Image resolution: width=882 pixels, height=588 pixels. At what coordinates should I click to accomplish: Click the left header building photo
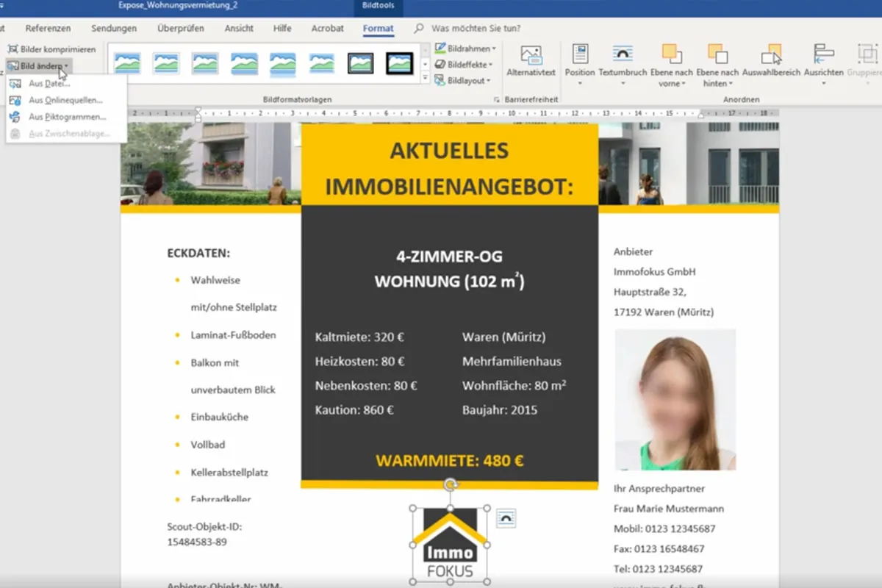pos(211,164)
